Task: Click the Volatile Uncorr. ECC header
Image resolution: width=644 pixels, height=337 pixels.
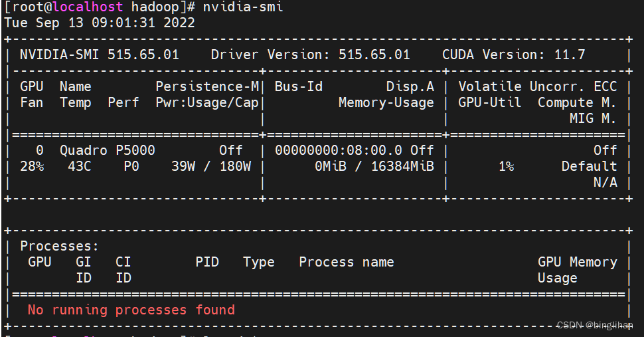Action: (538, 86)
